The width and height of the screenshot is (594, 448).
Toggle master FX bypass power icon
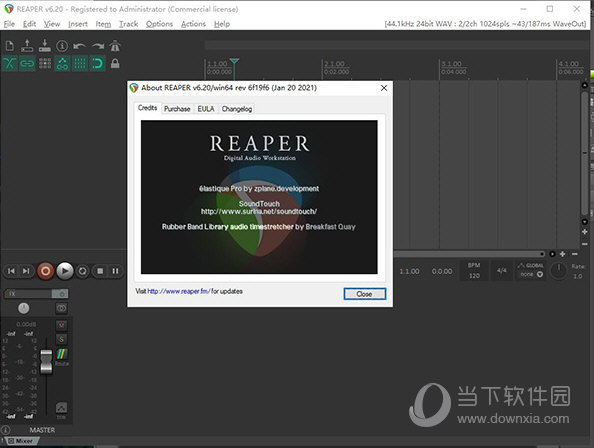coord(61,293)
